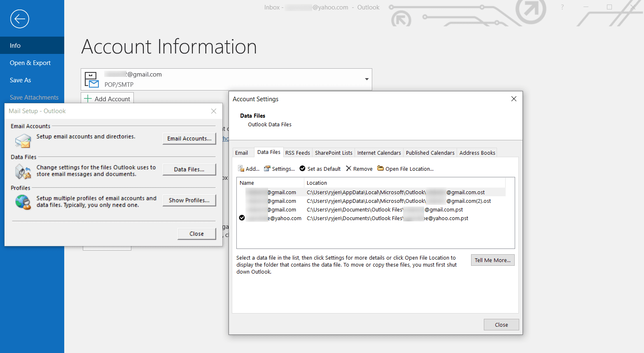Viewport: 644px width, 353px height.
Task: Click the Set as Default toolbar text
Action: [324, 169]
